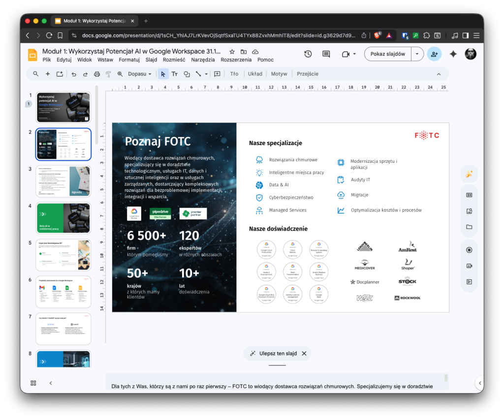Click the Układ layout button

tap(255, 74)
